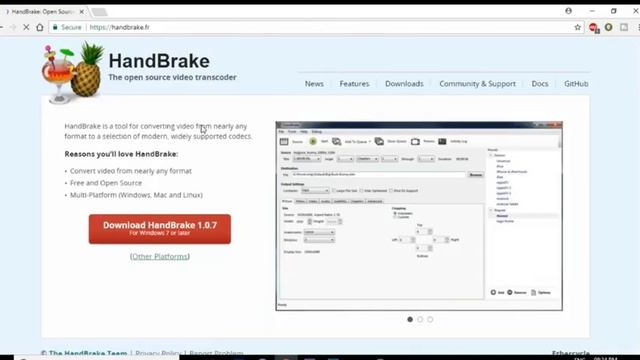Click the Forward navigation arrow
The width and height of the screenshot is (640, 360).
(13, 27)
